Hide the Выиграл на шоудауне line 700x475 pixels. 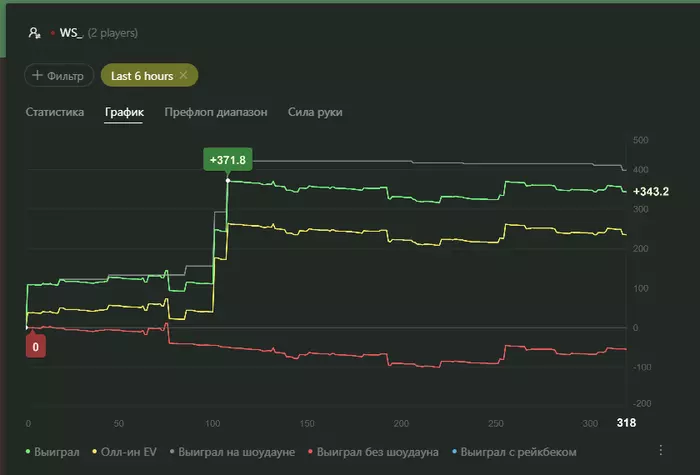[234, 452]
